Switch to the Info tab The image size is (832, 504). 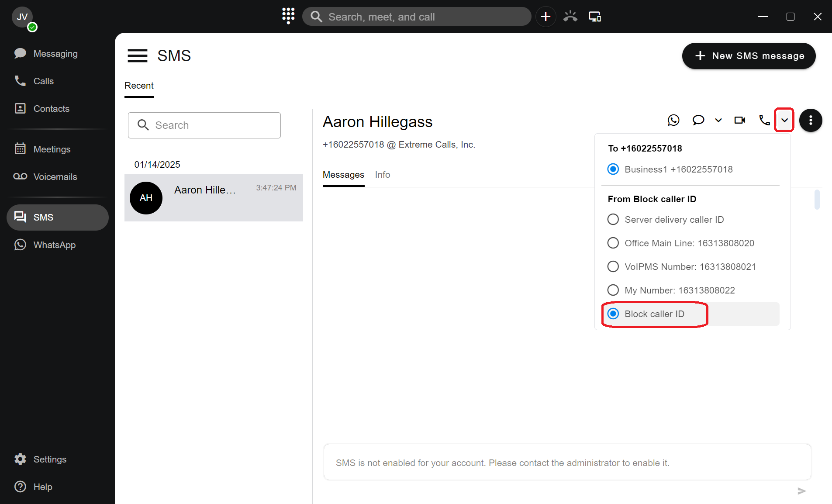[x=382, y=175]
